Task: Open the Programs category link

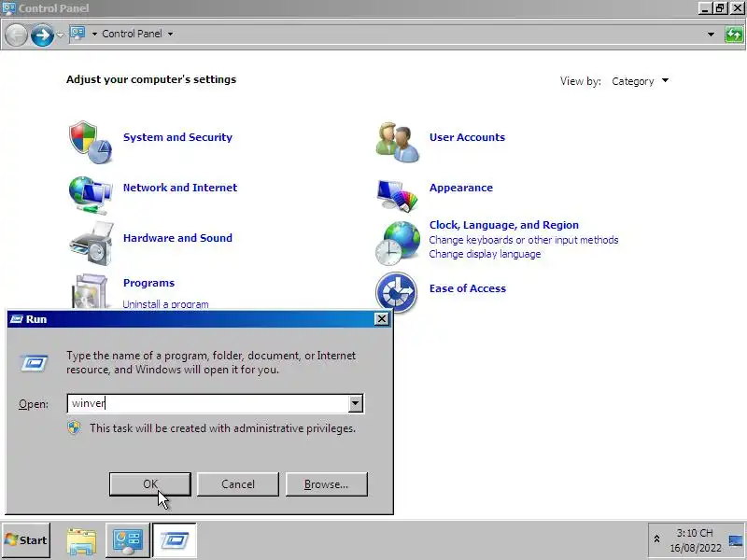Action: (x=148, y=283)
